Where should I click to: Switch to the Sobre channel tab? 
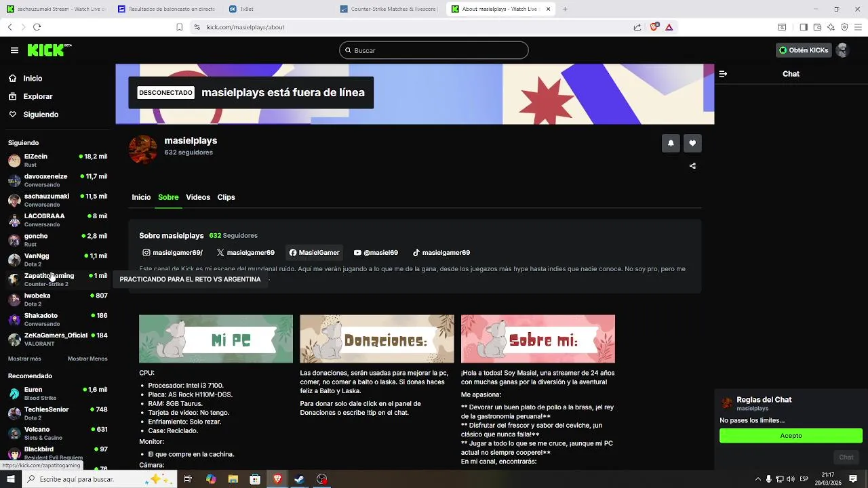168,197
